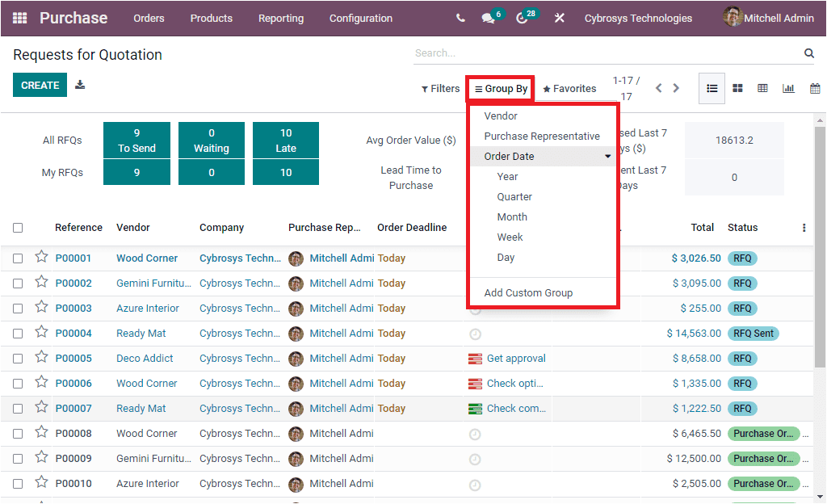The height and width of the screenshot is (504, 827).
Task: Open the activities clock showing 28
Action: point(522,17)
